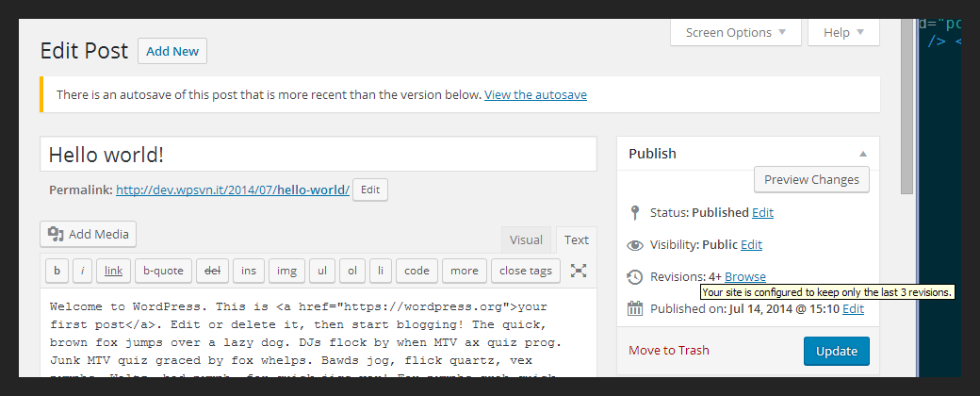The height and width of the screenshot is (396, 980).
Task: Click the Visibility eye icon
Action: 635,245
